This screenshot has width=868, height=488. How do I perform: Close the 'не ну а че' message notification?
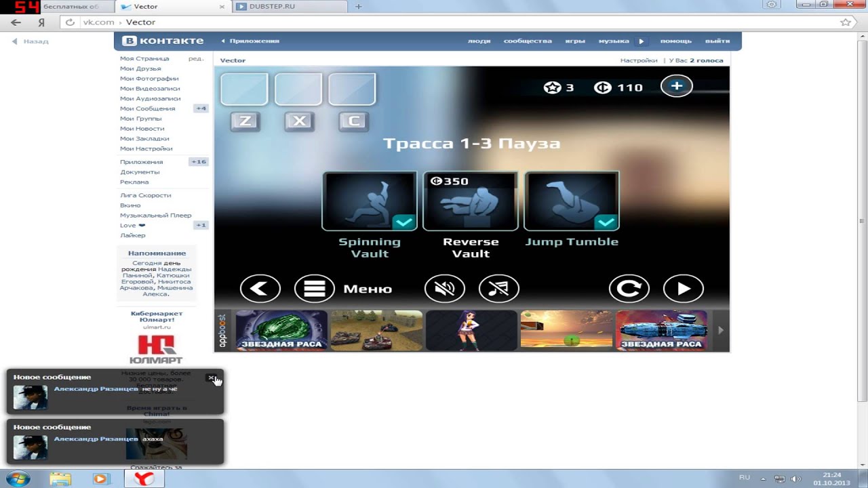tap(212, 378)
